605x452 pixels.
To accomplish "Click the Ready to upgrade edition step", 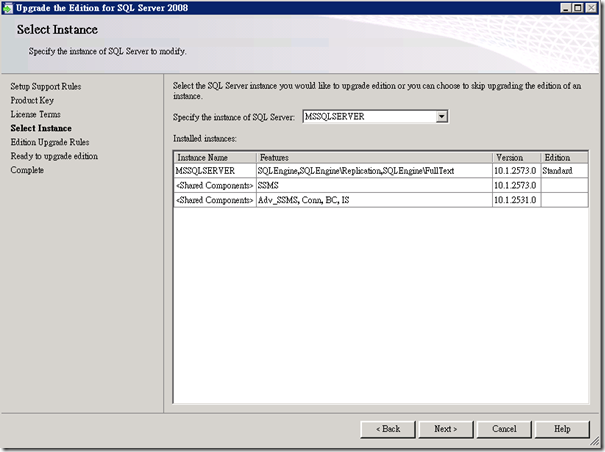I will pyautogui.click(x=54, y=157).
